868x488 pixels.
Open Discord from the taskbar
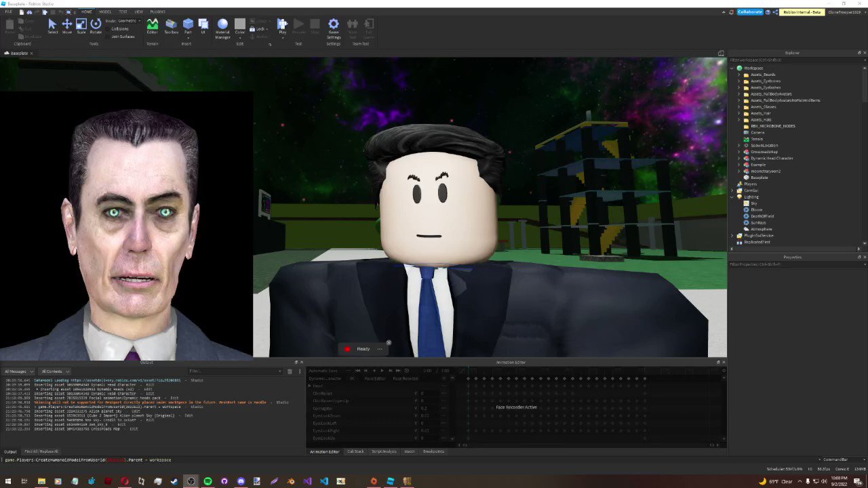point(241,481)
